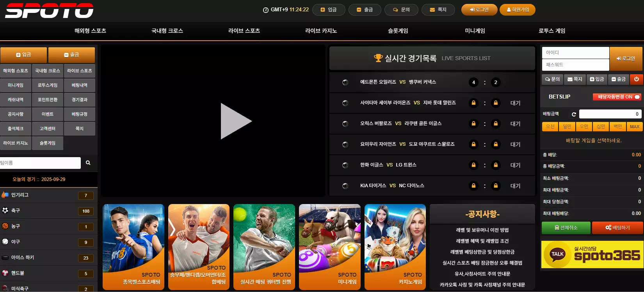Open the 슬롯게임 top navigation menu
Viewport: 644px width, 292px height.
point(398,30)
